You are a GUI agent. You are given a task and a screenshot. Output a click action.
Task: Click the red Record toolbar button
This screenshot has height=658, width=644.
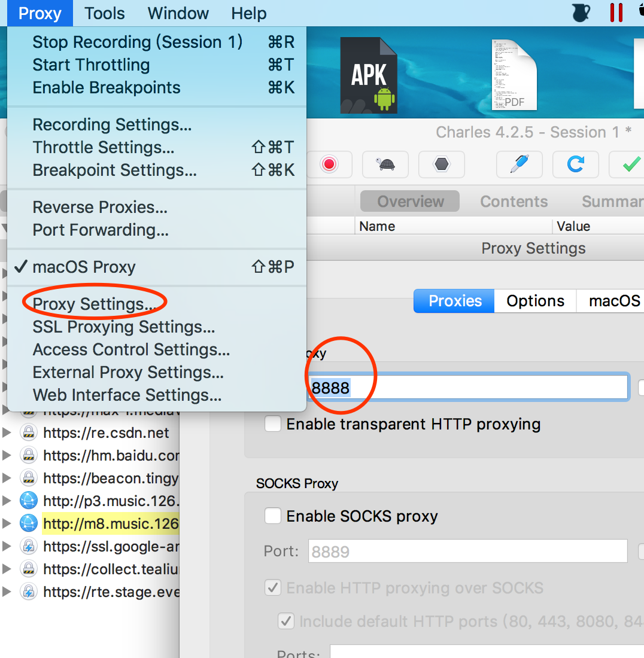pyautogui.click(x=330, y=164)
